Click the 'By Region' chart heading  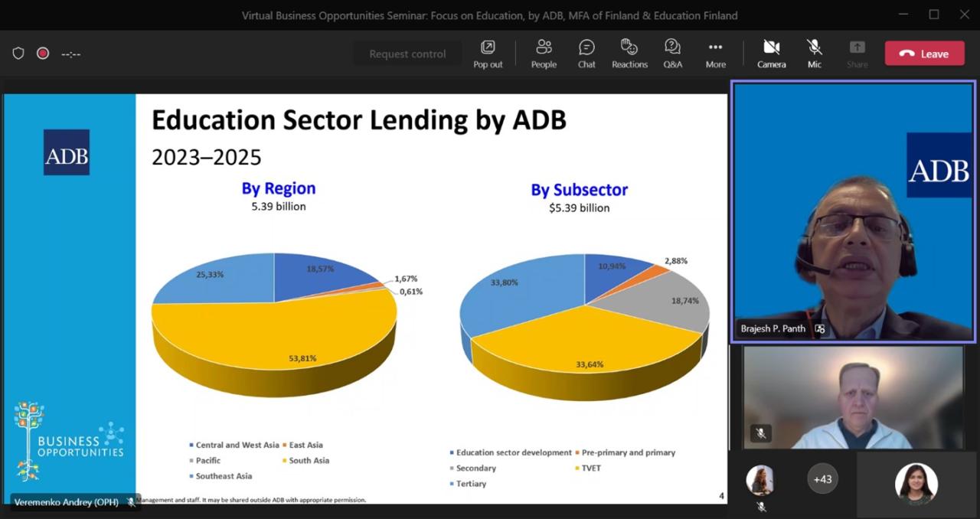click(x=279, y=188)
